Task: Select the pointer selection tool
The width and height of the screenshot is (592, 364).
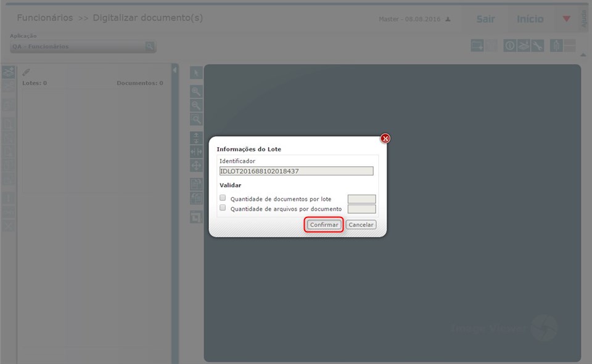Action: click(x=195, y=72)
